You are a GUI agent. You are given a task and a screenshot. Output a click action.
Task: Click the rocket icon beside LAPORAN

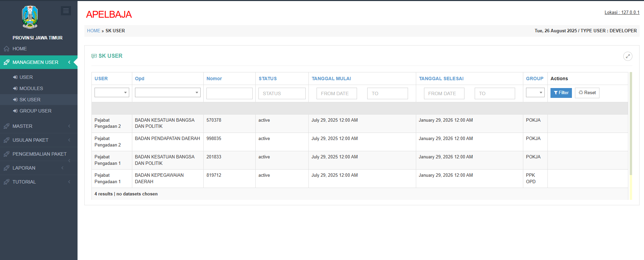point(6,168)
